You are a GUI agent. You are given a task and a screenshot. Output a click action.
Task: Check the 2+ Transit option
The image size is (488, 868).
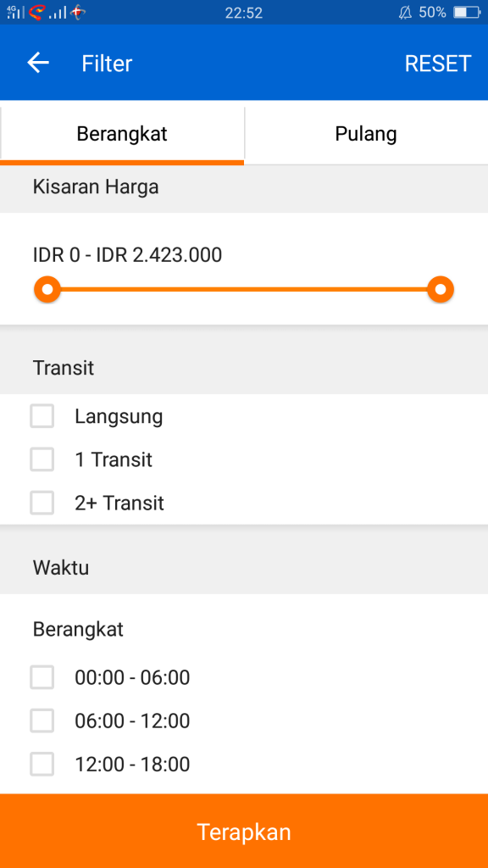[42, 503]
